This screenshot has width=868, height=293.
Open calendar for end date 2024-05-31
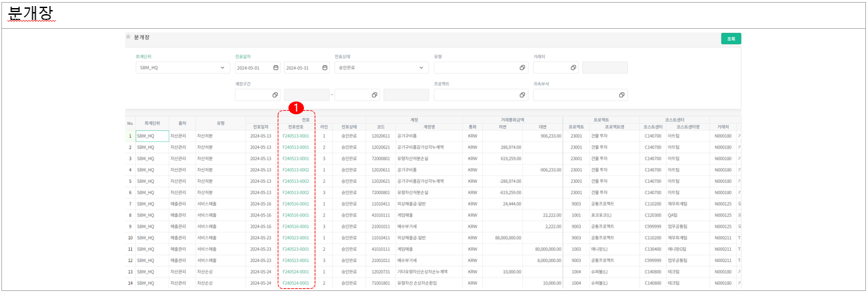(x=325, y=68)
